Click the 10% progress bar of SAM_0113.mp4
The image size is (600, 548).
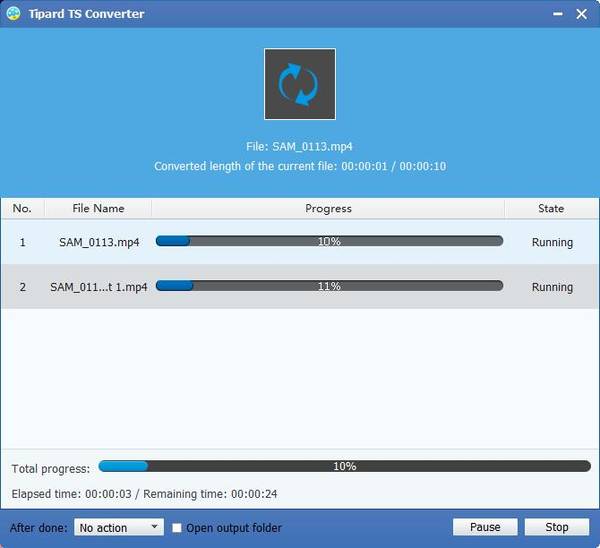pos(329,241)
